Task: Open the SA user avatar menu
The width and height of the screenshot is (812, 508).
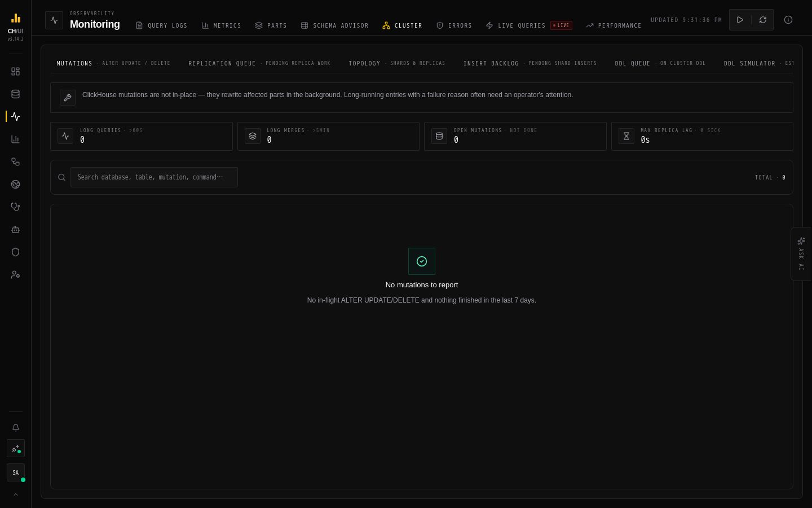Action: click(15, 472)
